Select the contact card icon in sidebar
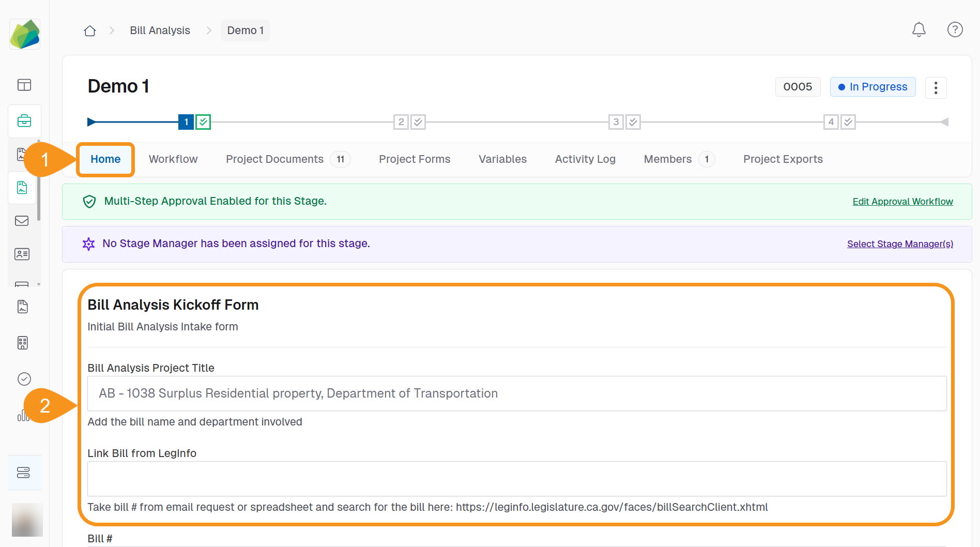 click(22, 254)
